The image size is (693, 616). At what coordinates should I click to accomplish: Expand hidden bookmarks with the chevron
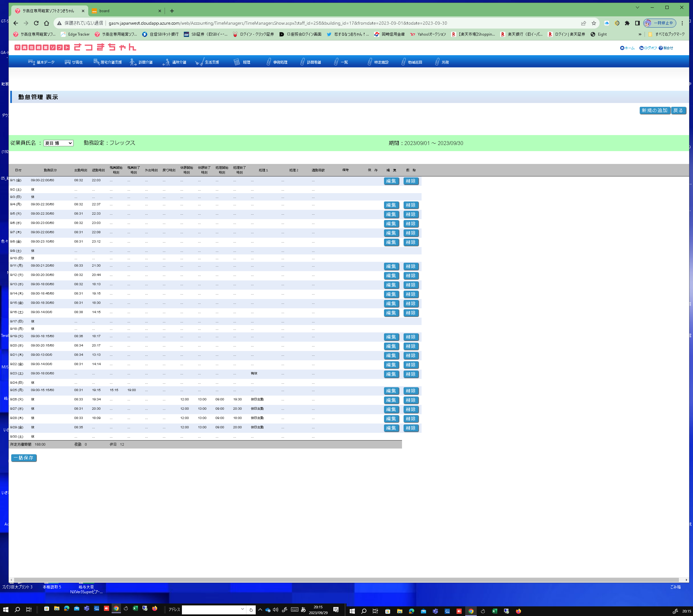tap(640, 34)
